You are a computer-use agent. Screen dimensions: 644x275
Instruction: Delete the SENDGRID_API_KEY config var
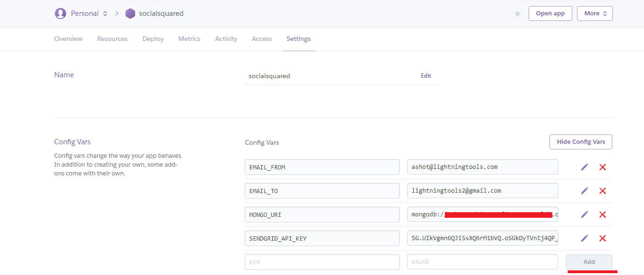pos(603,238)
